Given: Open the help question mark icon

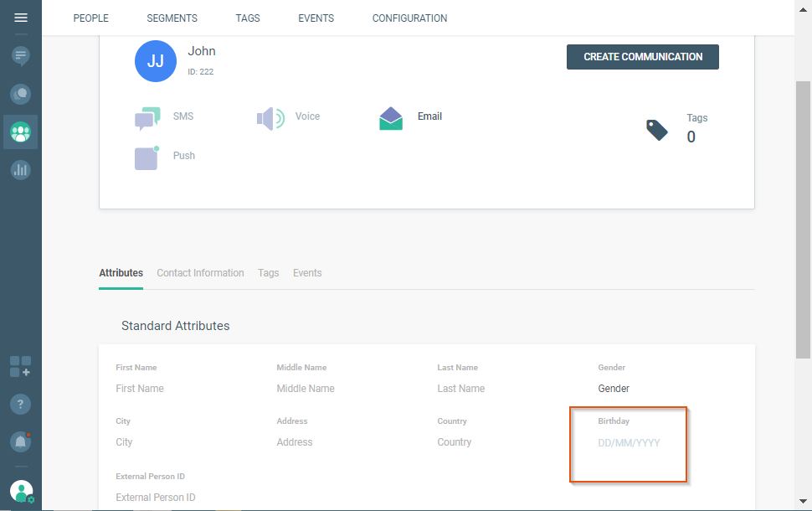Looking at the screenshot, I should click(x=21, y=404).
